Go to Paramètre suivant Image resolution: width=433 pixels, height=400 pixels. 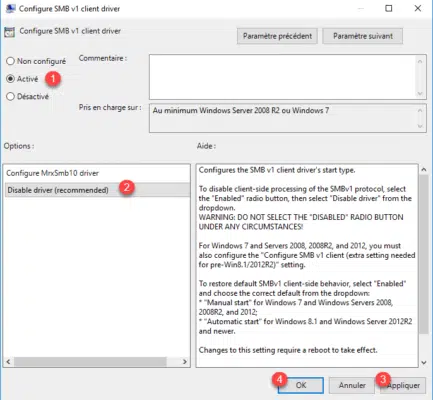click(363, 36)
